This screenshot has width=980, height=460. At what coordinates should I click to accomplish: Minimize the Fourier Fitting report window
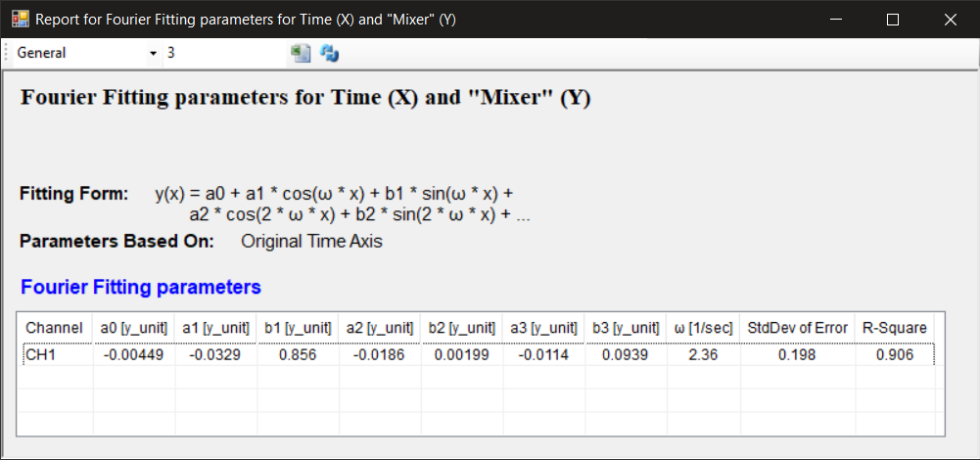[x=835, y=20]
